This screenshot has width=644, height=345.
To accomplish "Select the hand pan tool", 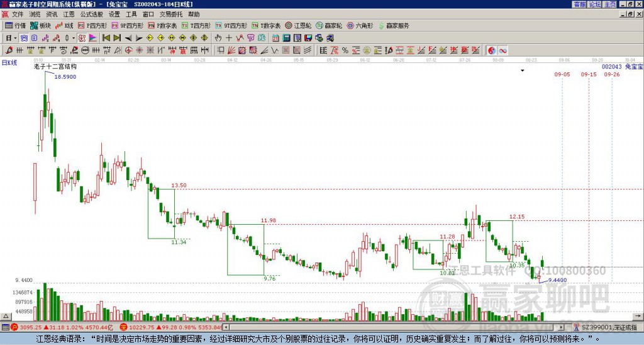I will click(218, 38).
